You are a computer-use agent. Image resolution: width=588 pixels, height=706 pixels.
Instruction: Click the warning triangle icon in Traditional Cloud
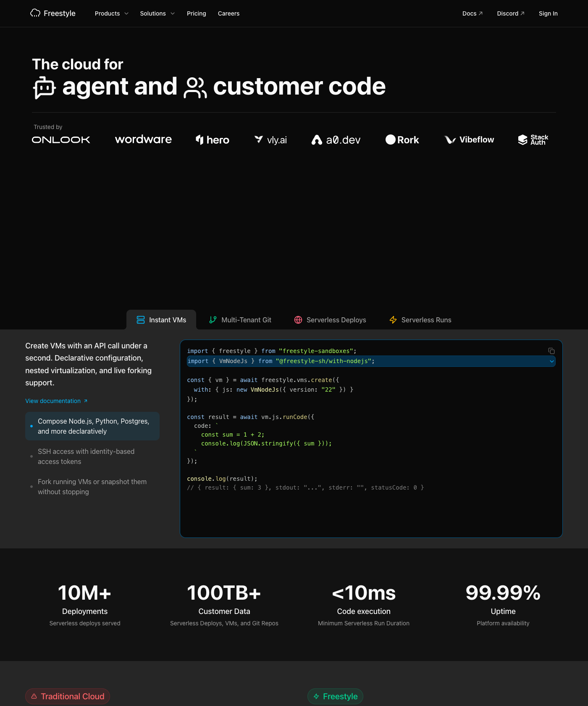(34, 696)
